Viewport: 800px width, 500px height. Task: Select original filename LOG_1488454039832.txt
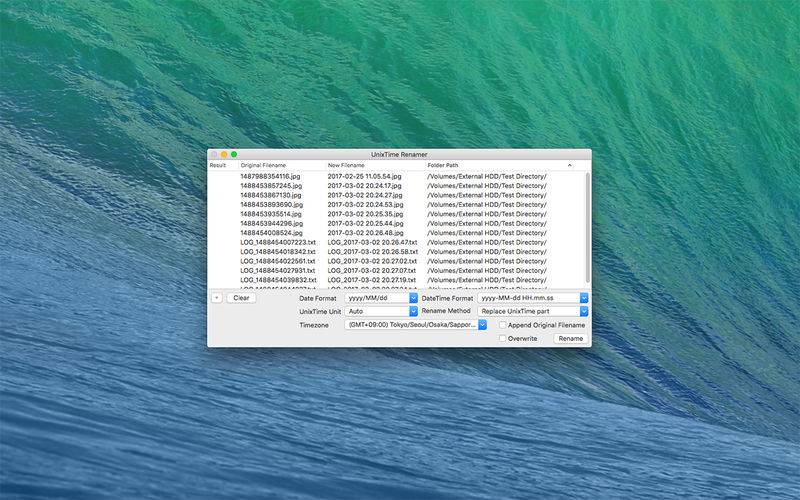coord(279,280)
